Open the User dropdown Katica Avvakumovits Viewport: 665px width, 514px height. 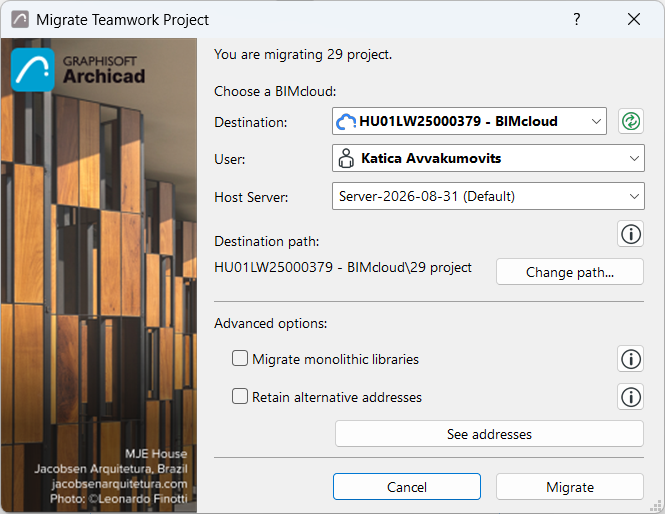pyautogui.click(x=488, y=158)
